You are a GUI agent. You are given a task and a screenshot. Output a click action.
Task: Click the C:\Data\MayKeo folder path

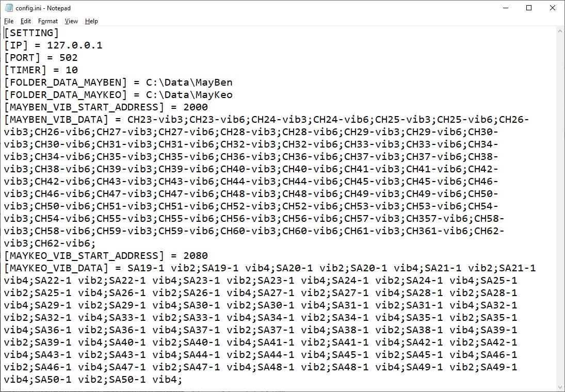click(x=189, y=95)
